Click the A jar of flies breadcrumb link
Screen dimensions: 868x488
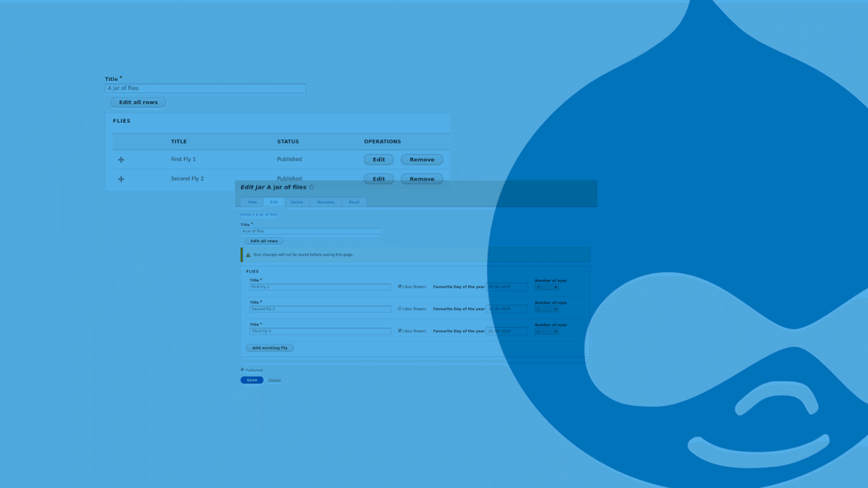(x=266, y=215)
